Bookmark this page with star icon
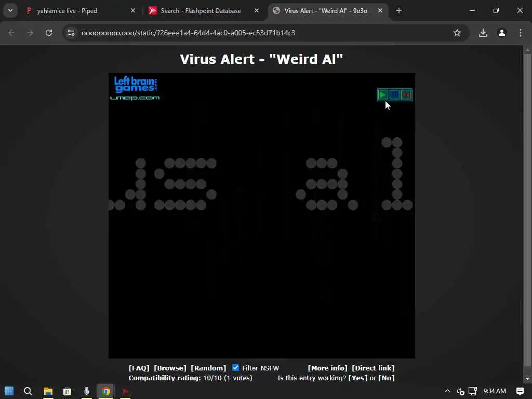Viewport: 532px width, 399px height. click(x=457, y=33)
